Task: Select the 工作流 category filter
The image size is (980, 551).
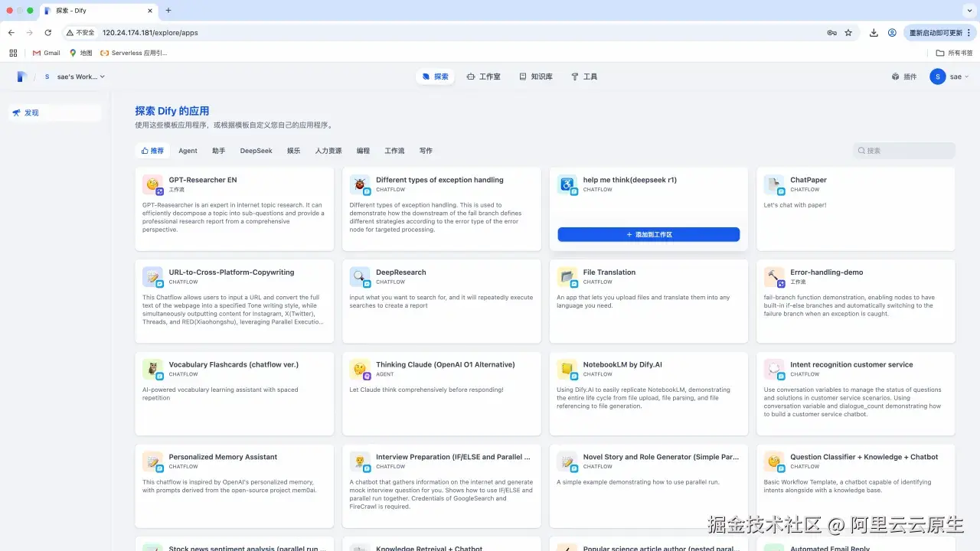Action: point(394,151)
